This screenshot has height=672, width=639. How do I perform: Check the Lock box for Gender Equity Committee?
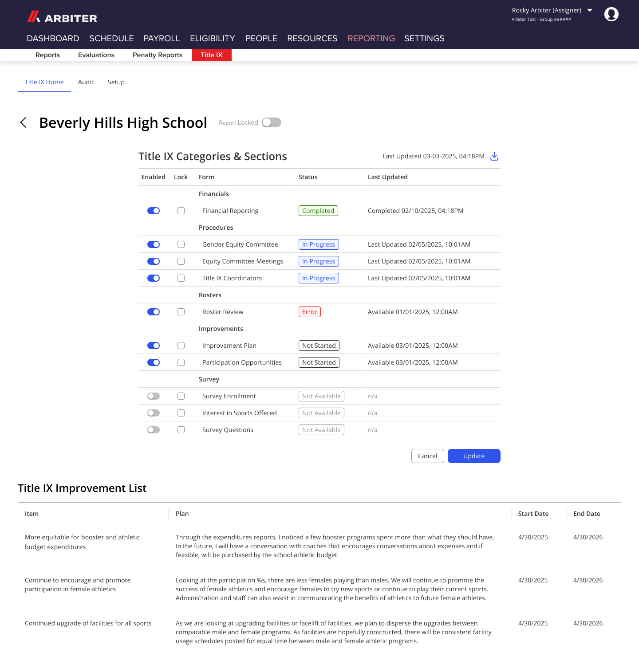(181, 244)
